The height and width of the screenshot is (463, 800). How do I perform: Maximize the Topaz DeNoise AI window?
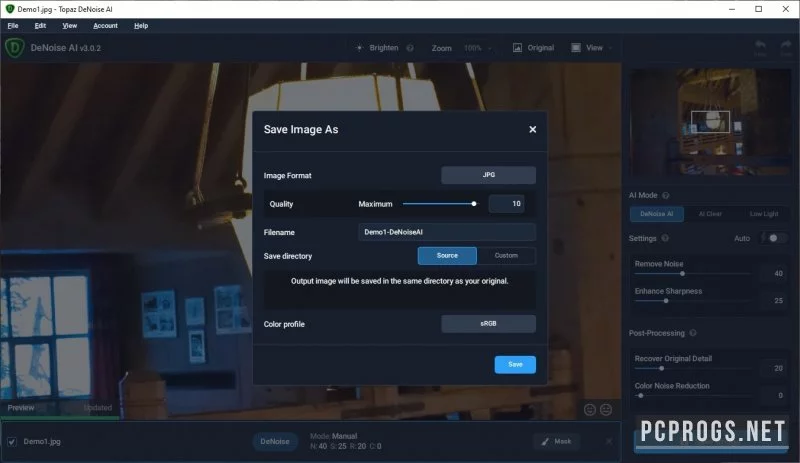pos(758,9)
